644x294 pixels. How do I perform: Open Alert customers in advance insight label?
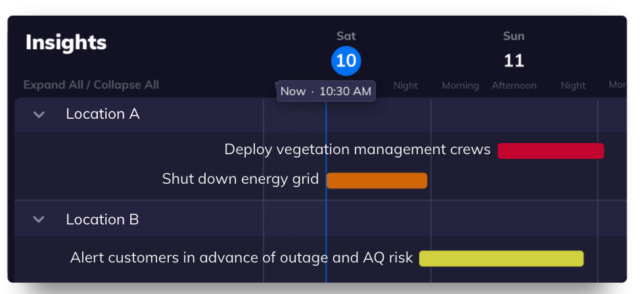[242, 257]
